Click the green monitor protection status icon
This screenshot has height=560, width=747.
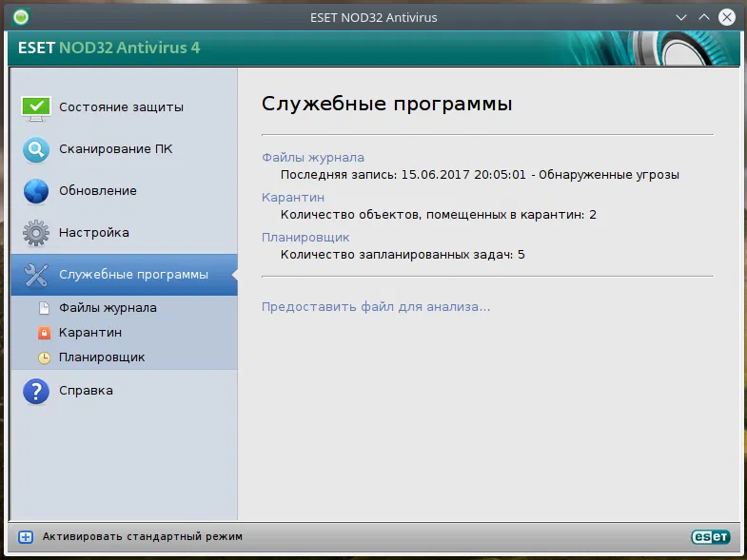point(36,108)
